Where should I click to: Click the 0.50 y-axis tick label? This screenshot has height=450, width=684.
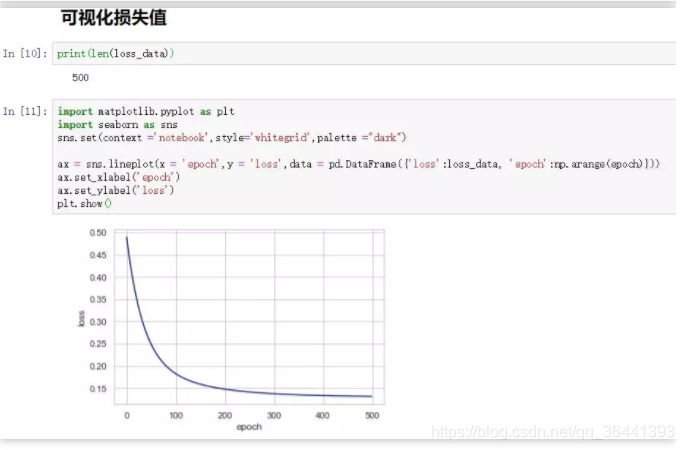(98, 233)
